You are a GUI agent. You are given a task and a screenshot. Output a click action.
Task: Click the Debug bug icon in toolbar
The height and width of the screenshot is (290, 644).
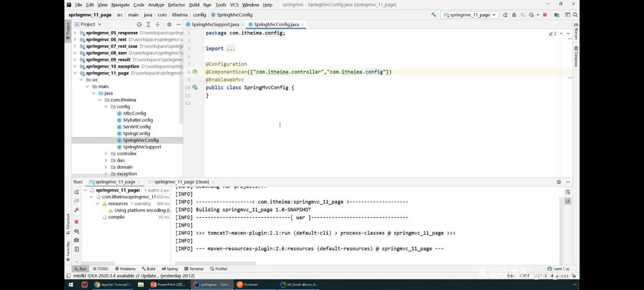[514, 15]
